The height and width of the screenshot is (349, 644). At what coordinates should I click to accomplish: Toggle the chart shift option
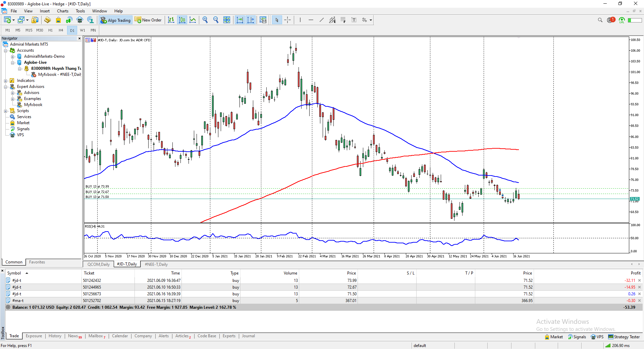click(x=251, y=20)
